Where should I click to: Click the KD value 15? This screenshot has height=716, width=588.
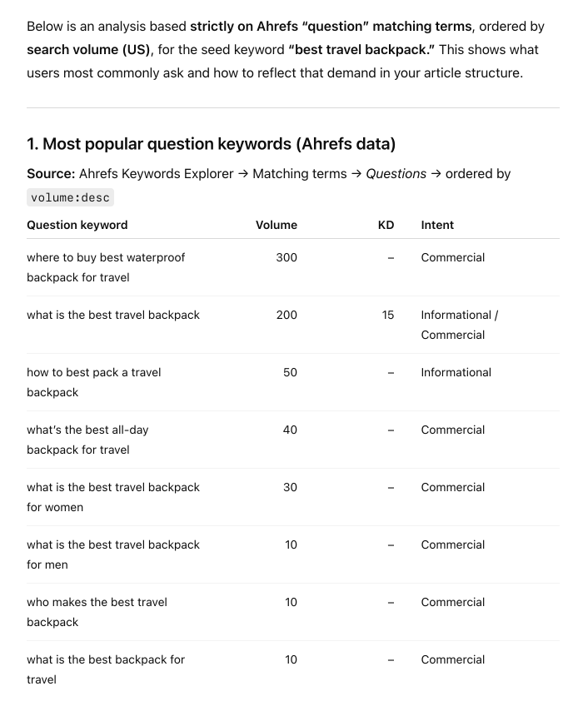(388, 315)
